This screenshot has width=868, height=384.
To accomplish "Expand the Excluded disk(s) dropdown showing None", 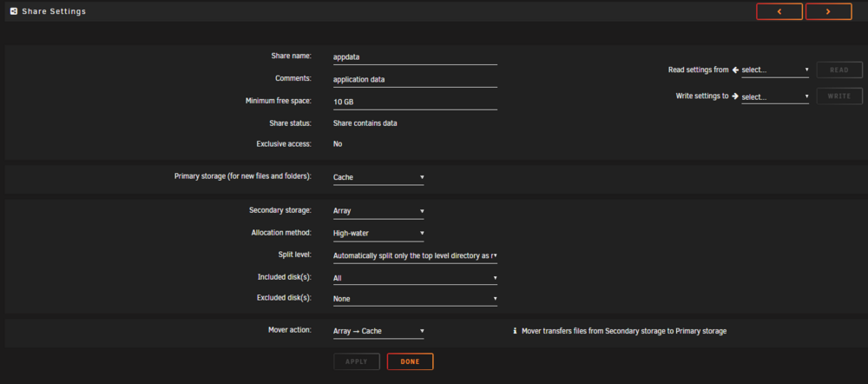I will (415, 299).
